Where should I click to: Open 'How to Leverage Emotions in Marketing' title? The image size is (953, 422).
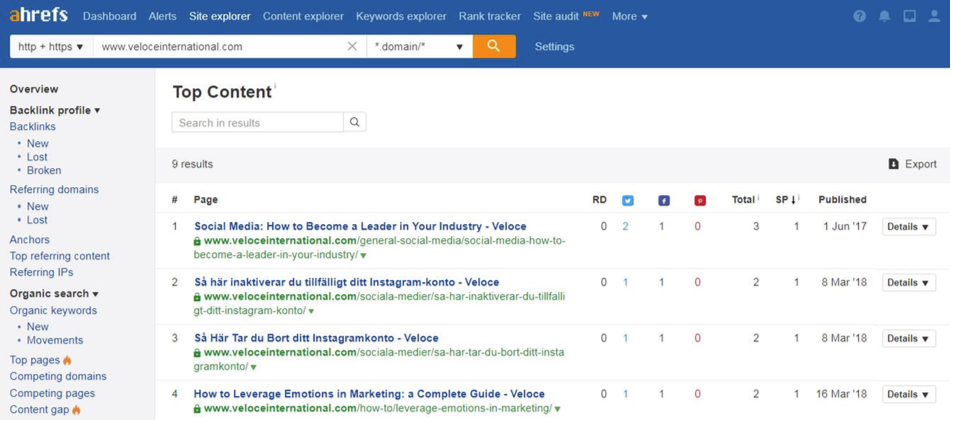pyautogui.click(x=369, y=394)
